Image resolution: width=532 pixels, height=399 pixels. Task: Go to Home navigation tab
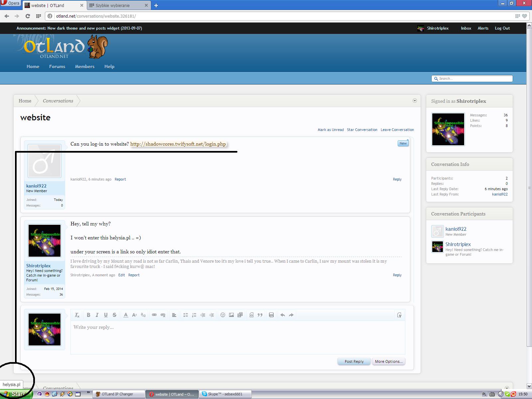(x=33, y=66)
